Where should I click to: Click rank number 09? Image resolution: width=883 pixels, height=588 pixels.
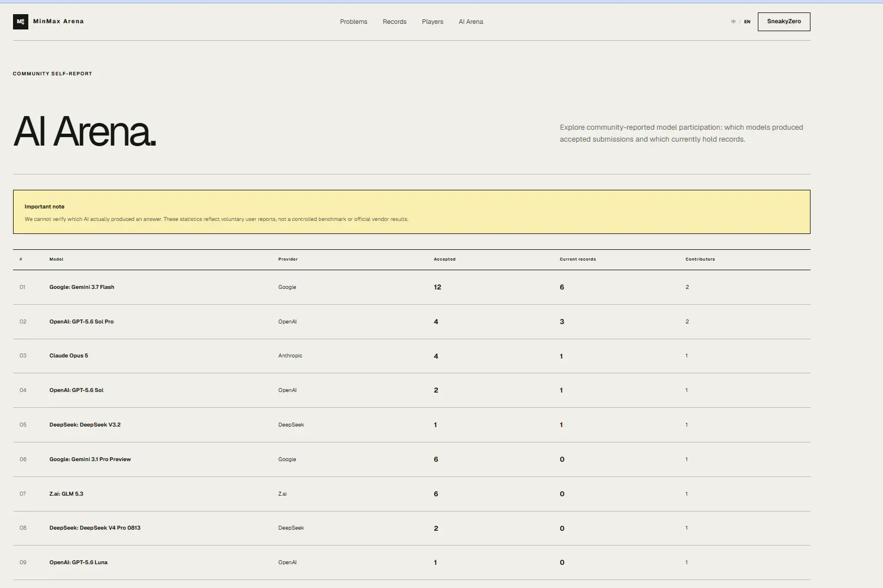pyautogui.click(x=23, y=563)
